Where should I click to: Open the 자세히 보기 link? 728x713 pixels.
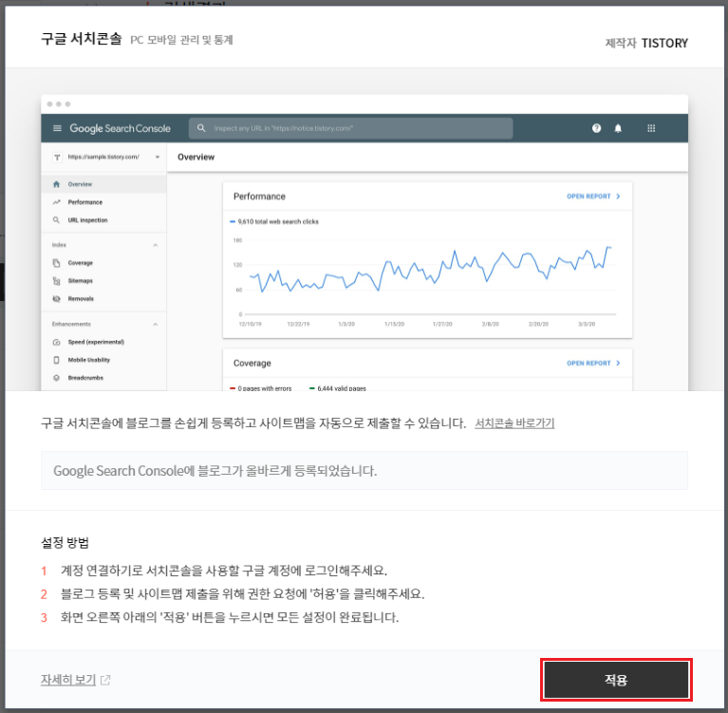point(68,680)
